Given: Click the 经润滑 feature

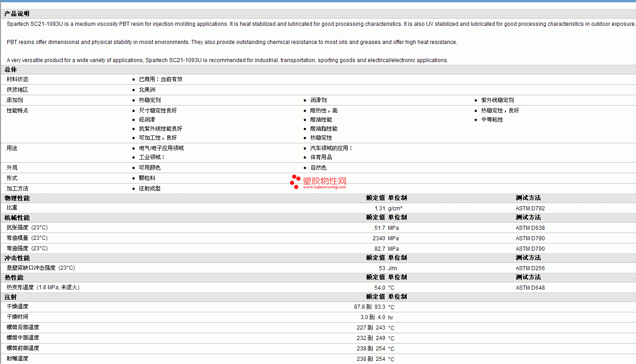Looking at the screenshot, I should coord(147,120).
